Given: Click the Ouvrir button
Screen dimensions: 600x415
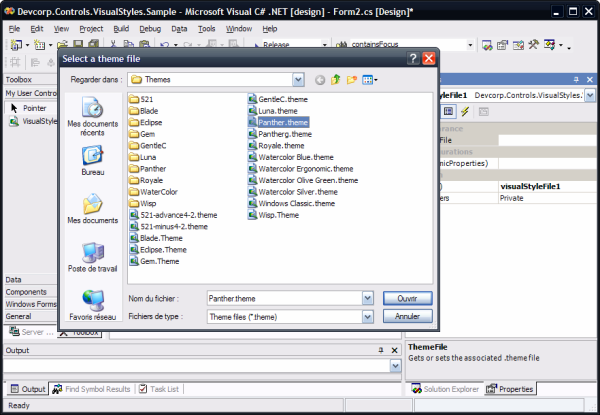Looking at the screenshot, I should (x=408, y=298).
